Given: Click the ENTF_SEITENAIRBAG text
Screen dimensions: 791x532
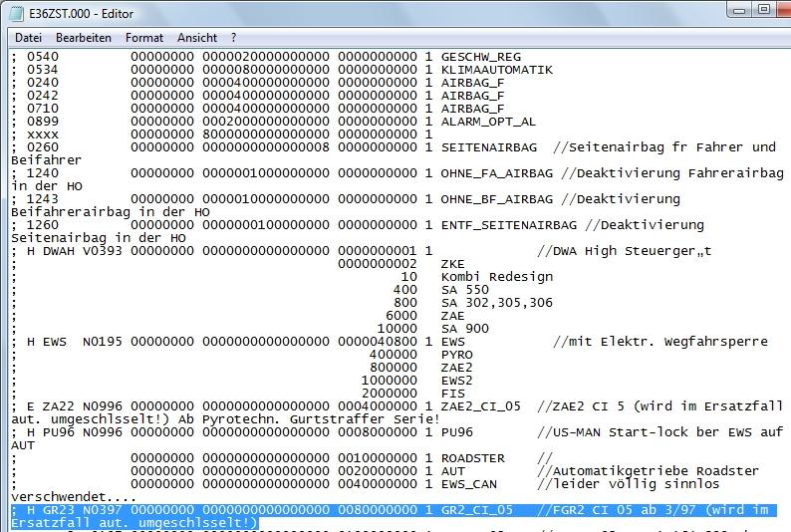Looking at the screenshot, I should coord(508,224).
